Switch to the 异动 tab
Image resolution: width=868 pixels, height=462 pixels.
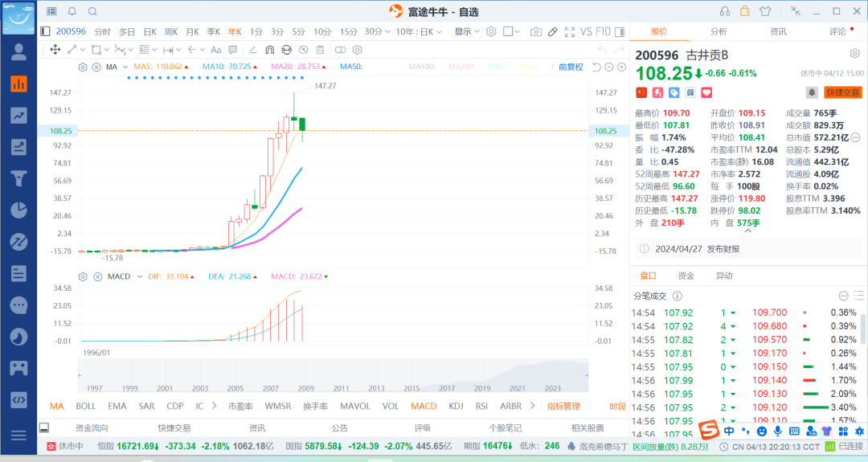[x=724, y=276]
